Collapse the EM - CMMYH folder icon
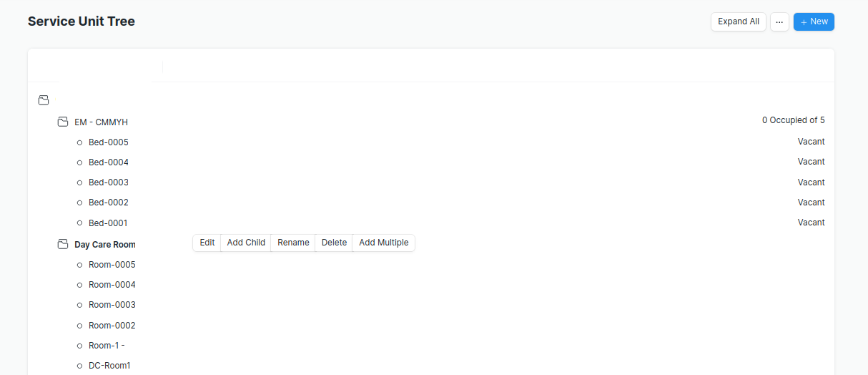This screenshot has width=868, height=375. pos(63,122)
